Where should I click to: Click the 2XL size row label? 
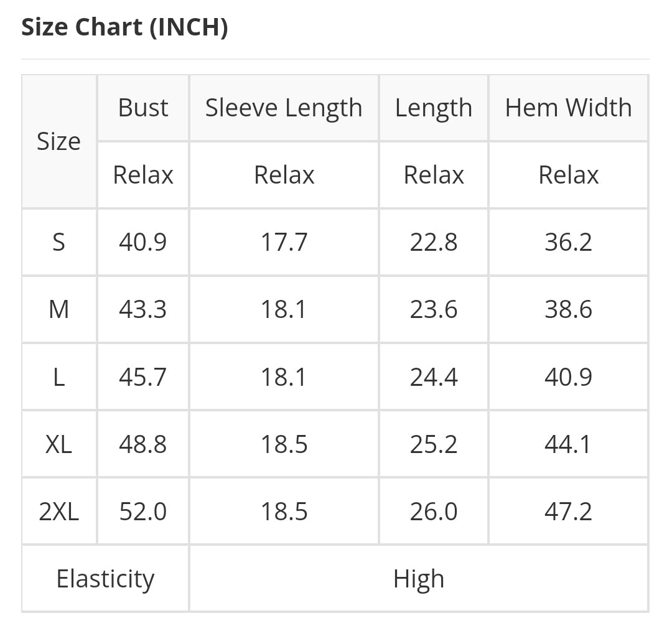pos(58,512)
